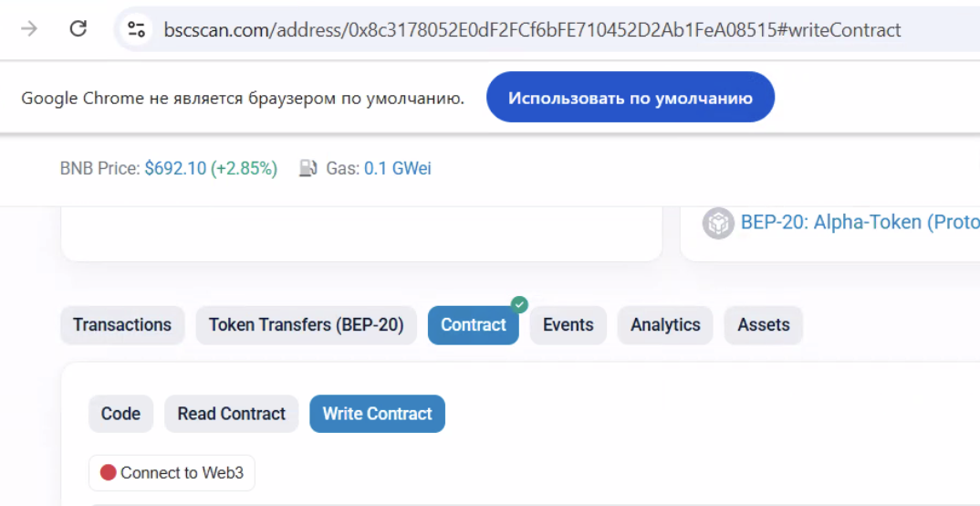Image resolution: width=980 pixels, height=506 pixels.
Task: Click the browser forward arrow
Action: 29,29
